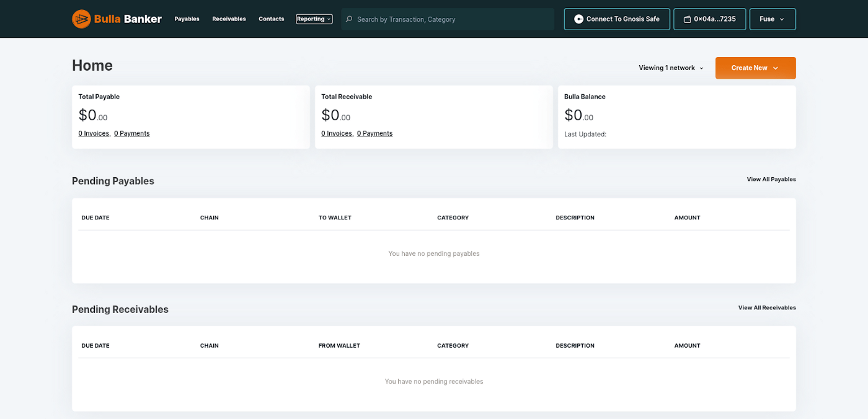Open the Reporting dropdown
Screen dimensions: 868x419
(x=314, y=19)
